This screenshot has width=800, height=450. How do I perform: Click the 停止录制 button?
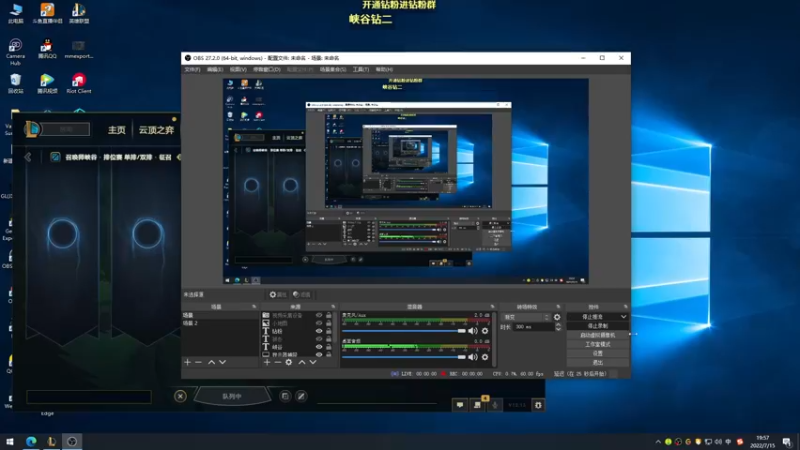pyautogui.click(x=597, y=326)
